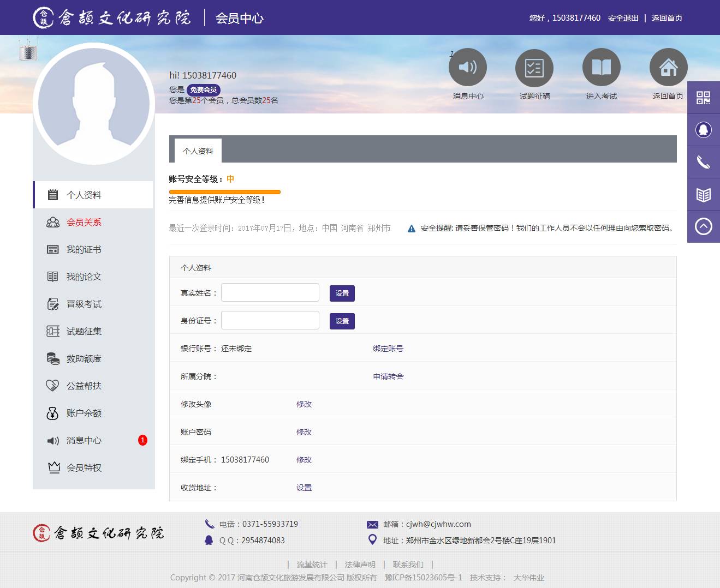
Task: Switch to the 个人资料 tab
Action: (198, 151)
